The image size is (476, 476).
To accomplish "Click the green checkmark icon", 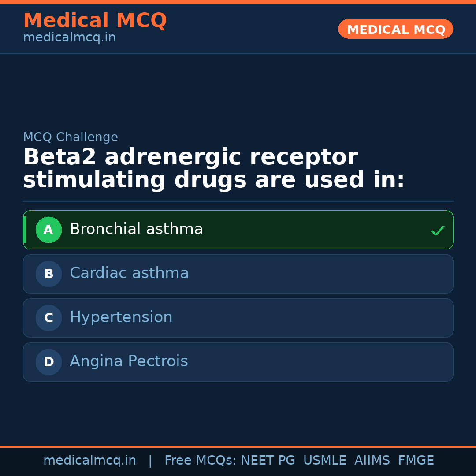I will [437, 231].
